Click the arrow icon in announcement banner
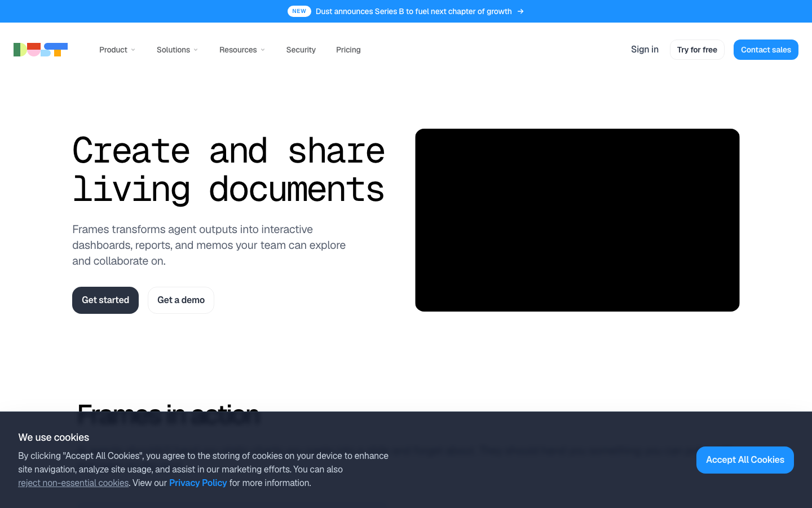The width and height of the screenshot is (812, 508). (520, 11)
